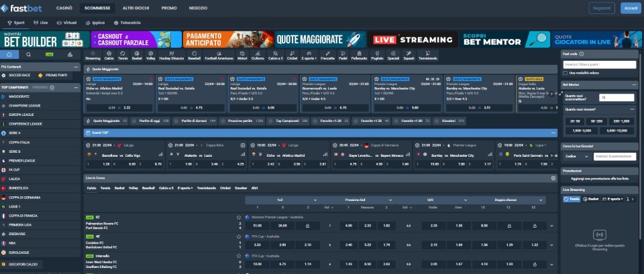Open stats bars for Barcellona vs Celta Vigo
The height and width of the screenshot is (274, 644).
pyautogui.click(x=160, y=155)
